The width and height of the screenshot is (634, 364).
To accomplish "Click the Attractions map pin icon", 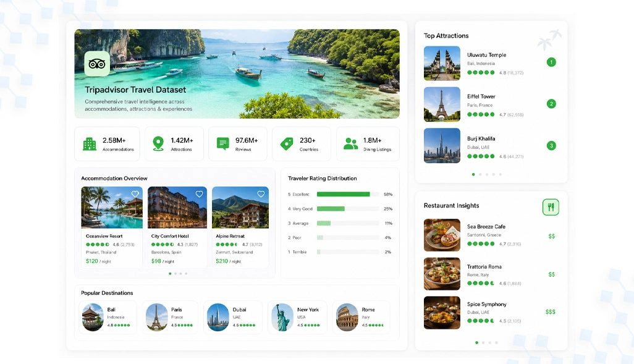I will point(158,143).
